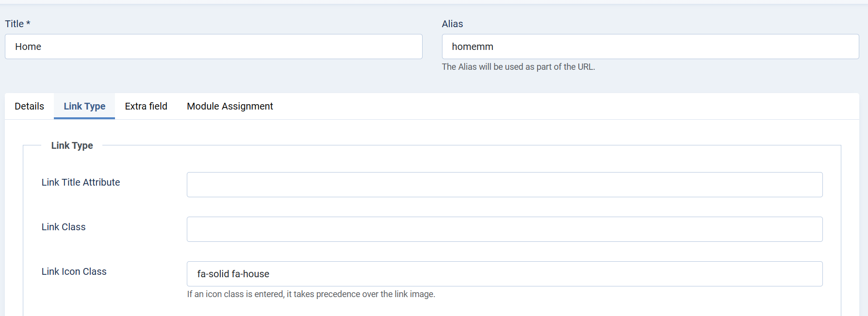Click the Alias URL help text
The width and height of the screenshot is (868, 316).
518,67
